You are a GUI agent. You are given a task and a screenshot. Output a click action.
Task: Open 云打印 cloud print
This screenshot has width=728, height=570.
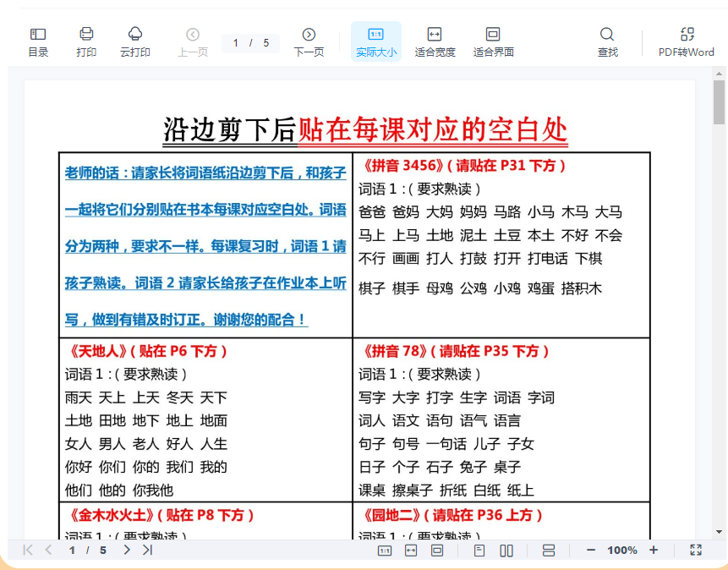tap(135, 41)
